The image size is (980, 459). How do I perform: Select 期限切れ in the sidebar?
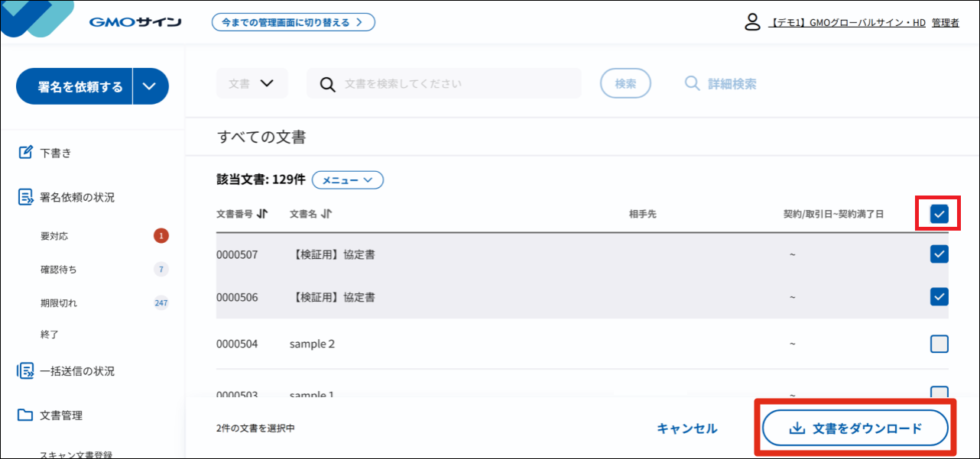pos(59,303)
